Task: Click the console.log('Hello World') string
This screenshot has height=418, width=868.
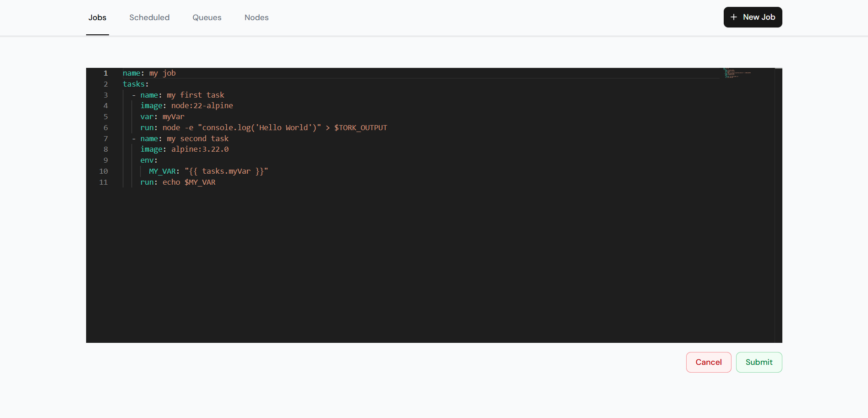Action: click(259, 128)
